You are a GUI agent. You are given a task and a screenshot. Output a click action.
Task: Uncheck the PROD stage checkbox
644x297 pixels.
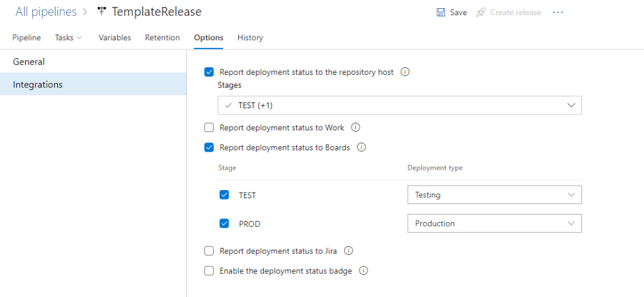(224, 223)
